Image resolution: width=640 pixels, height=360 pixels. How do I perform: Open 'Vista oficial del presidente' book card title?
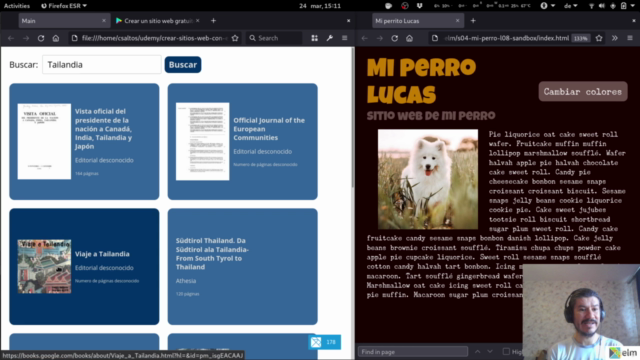(104, 129)
